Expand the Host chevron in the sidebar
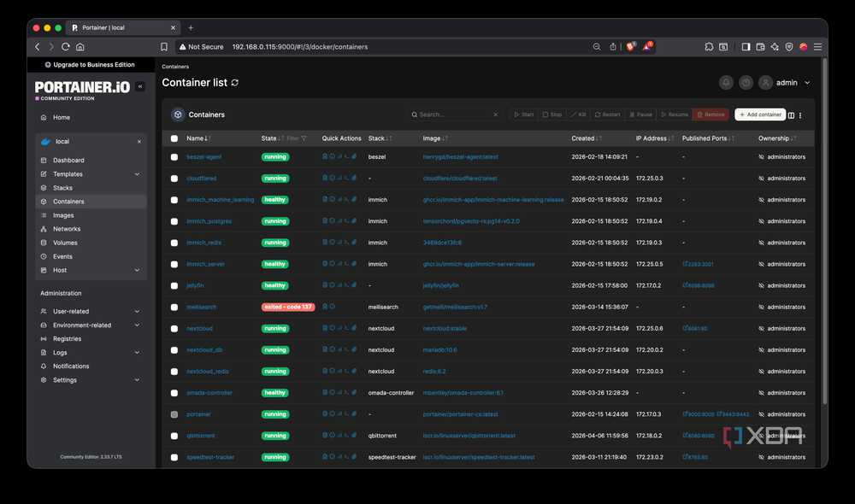 coord(137,270)
